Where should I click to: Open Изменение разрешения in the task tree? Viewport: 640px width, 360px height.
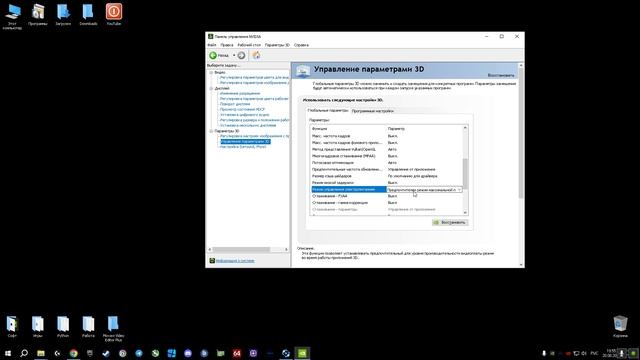point(240,93)
